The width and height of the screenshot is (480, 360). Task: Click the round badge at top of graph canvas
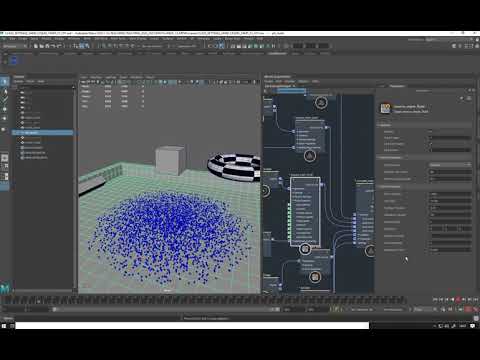click(x=321, y=103)
